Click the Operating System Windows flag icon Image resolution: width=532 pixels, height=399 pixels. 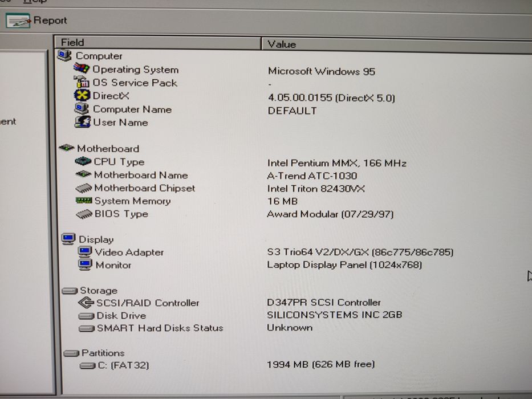(x=82, y=68)
